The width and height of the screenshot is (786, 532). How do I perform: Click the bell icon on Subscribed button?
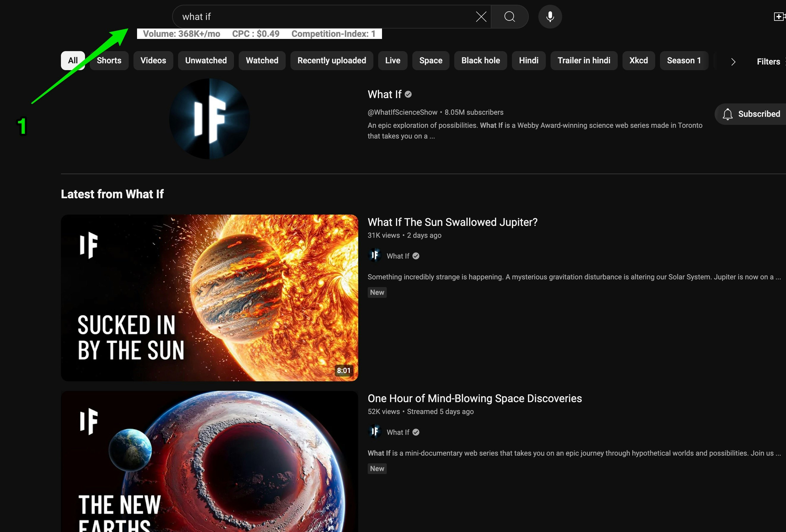[728, 114]
